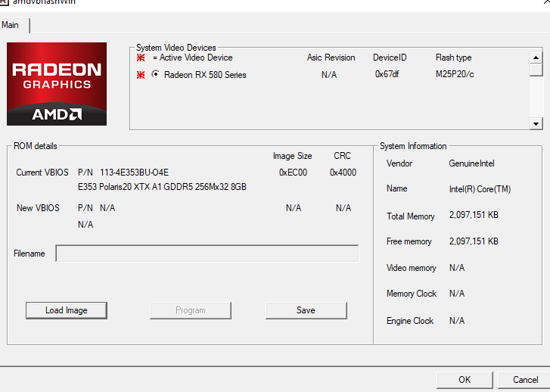
Task: Click the Vendor label
Action: [399, 163]
